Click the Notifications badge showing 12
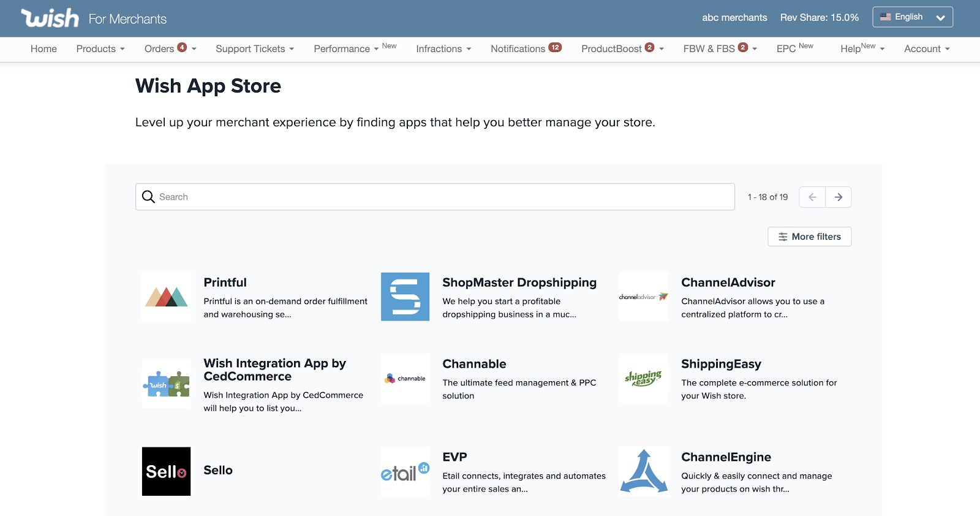This screenshot has height=516, width=980. tap(555, 47)
